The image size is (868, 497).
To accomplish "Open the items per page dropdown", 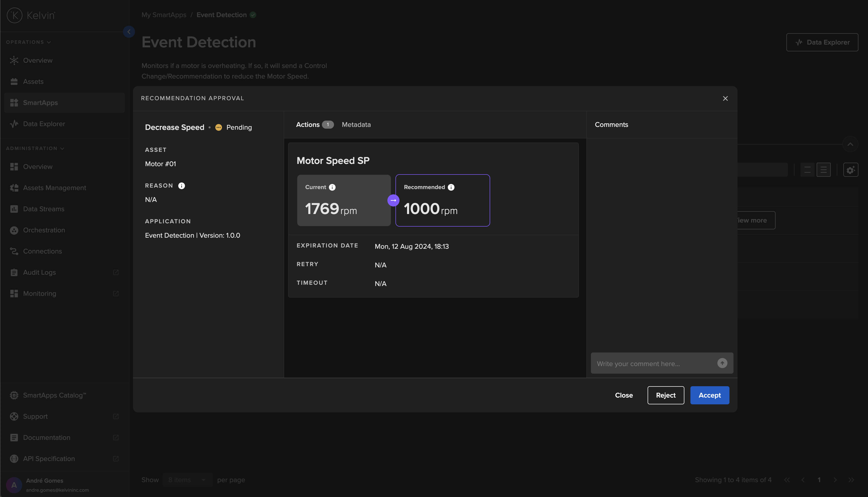I will [x=187, y=480].
